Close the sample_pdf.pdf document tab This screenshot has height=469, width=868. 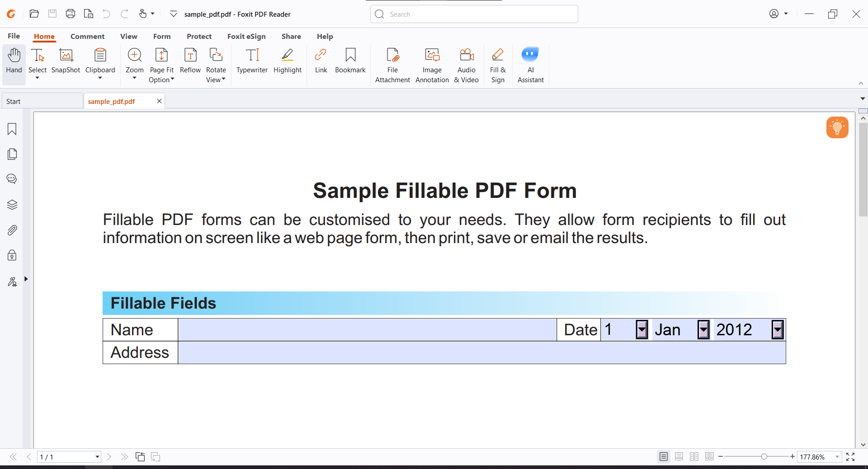pos(159,101)
